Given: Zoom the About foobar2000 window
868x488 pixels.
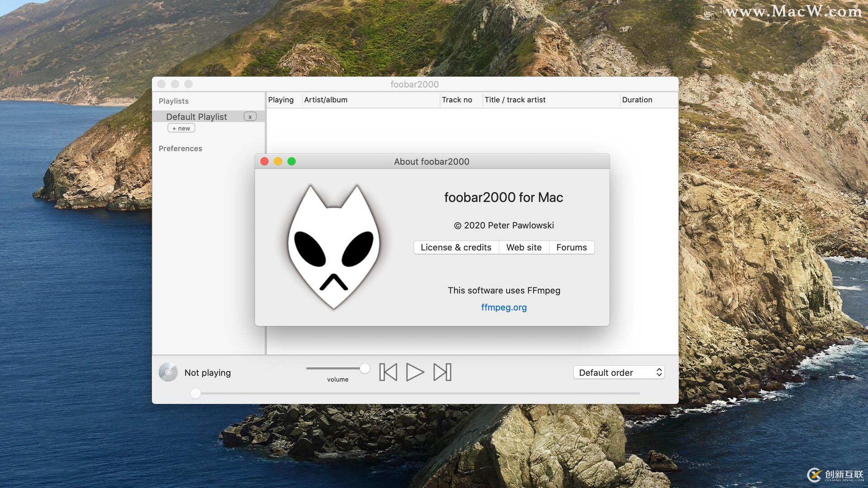Looking at the screenshot, I should pyautogui.click(x=292, y=161).
